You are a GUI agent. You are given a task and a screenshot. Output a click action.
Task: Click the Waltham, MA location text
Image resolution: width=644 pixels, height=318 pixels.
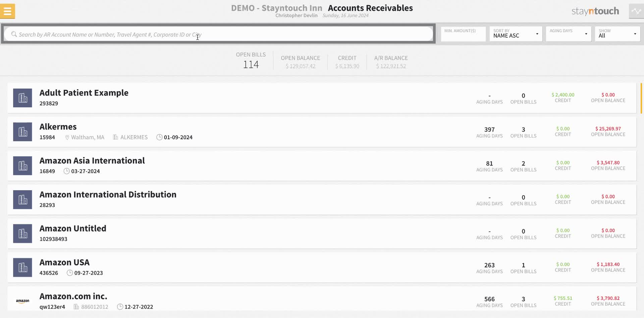point(88,137)
